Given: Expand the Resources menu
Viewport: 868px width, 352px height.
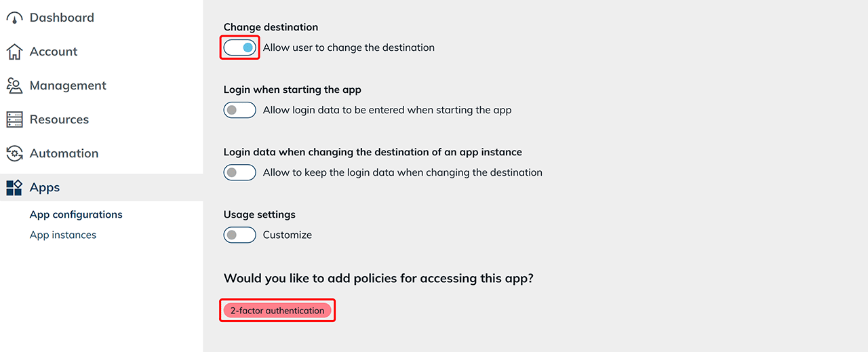Looking at the screenshot, I should pos(59,119).
